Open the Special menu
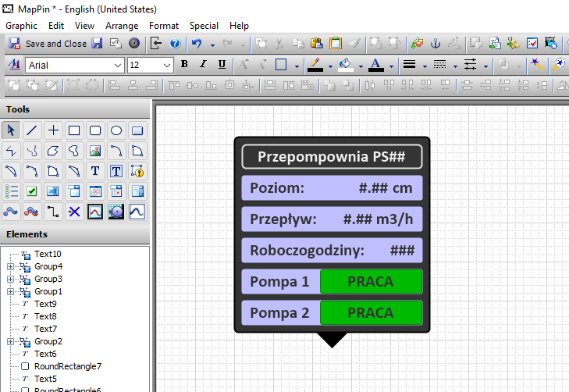569x392 pixels. click(x=204, y=26)
